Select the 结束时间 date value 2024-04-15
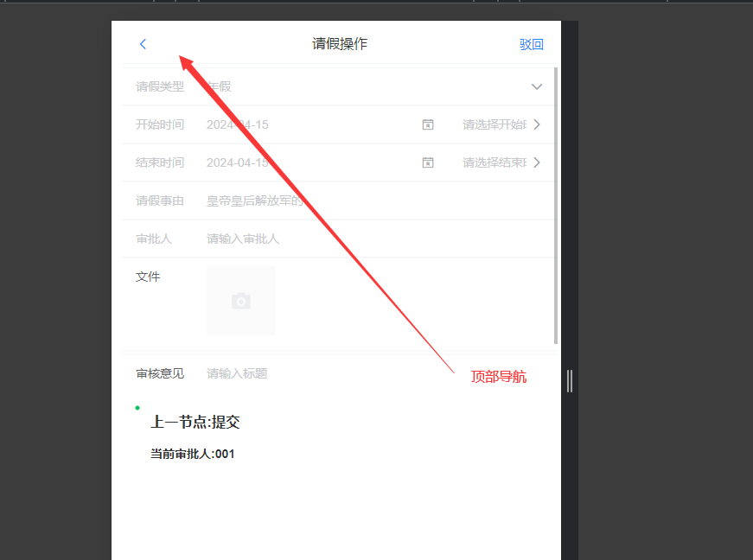The height and width of the screenshot is (560, 753). pos(237,162)
